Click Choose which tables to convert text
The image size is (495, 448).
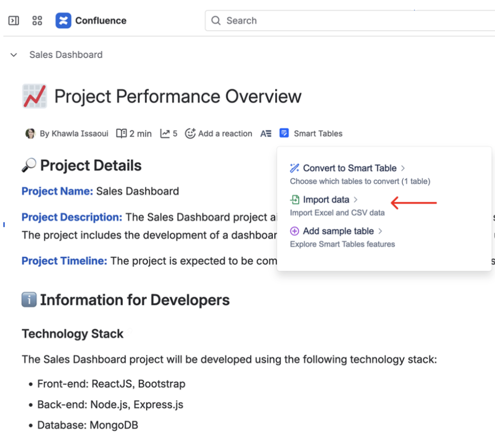point(360,181)
